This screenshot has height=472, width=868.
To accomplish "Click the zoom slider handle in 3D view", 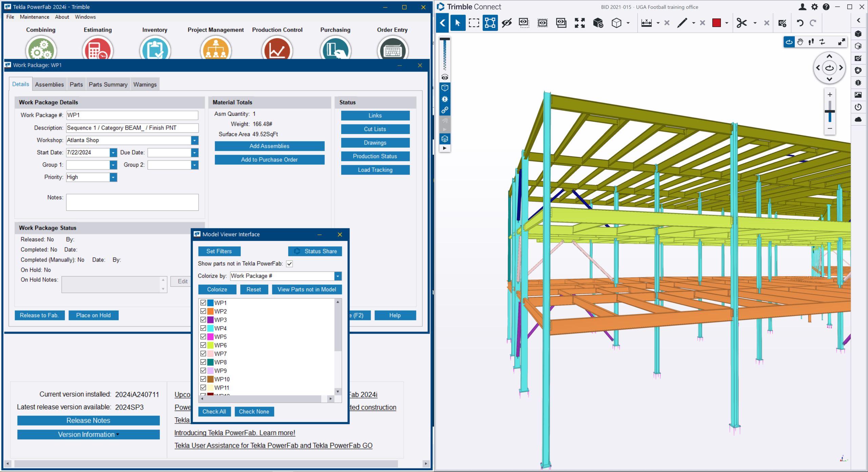I will coord(829,111).
